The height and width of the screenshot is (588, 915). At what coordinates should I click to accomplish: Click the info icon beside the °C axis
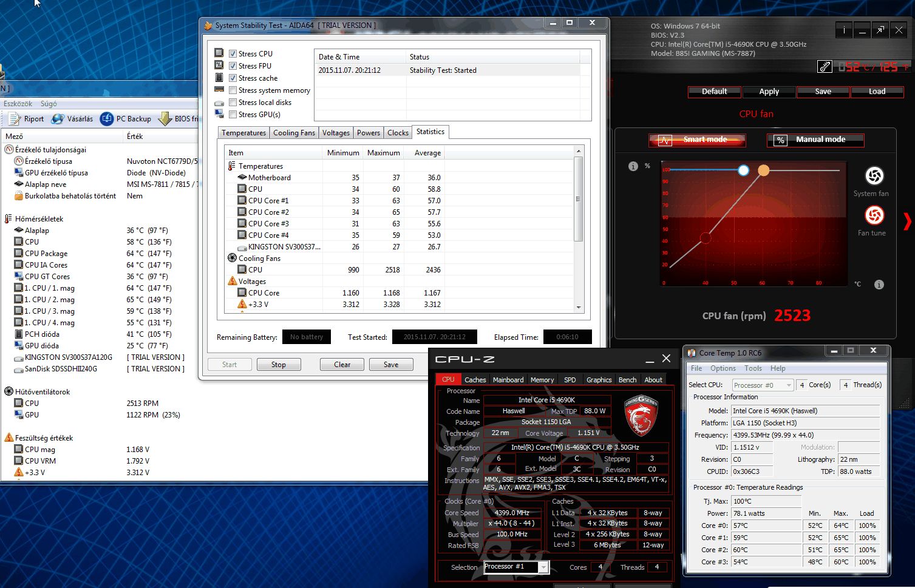click(x=879, y=285)
